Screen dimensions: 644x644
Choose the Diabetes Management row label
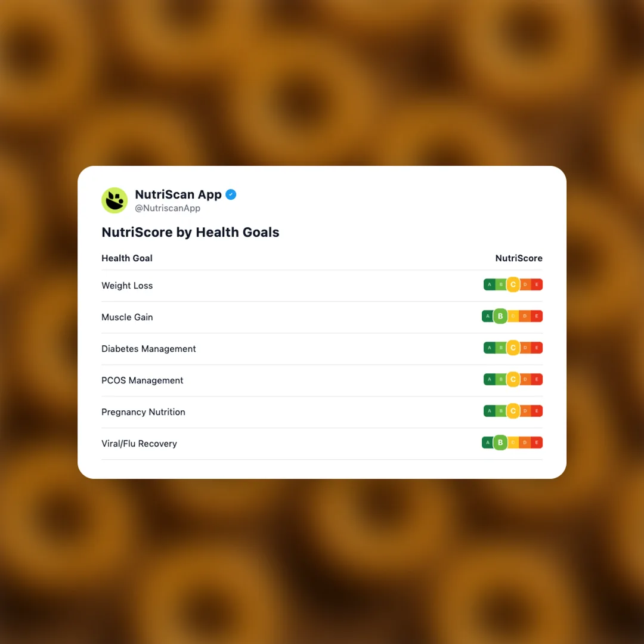point(148,349)
